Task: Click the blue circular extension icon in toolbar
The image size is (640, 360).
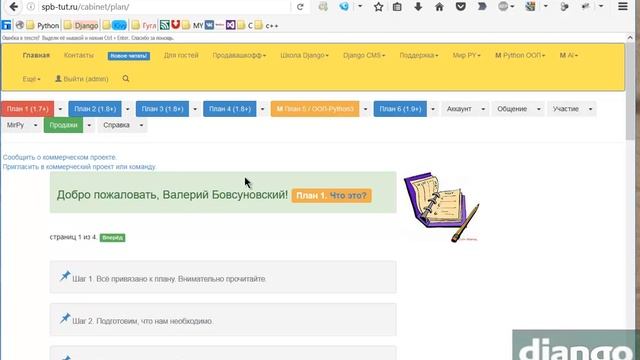Action: point(344,7)
